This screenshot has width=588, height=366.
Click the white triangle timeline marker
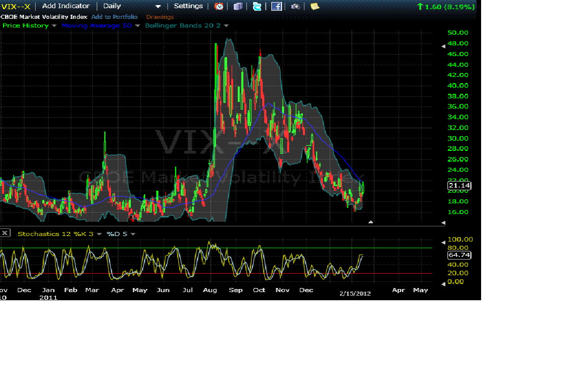[x=371, y=222]
